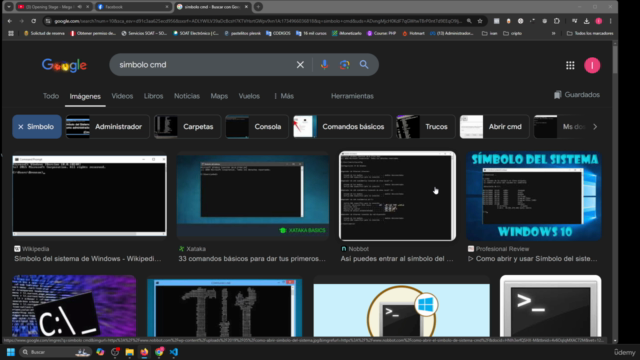Open File Explorer from the taskbar

129,352
